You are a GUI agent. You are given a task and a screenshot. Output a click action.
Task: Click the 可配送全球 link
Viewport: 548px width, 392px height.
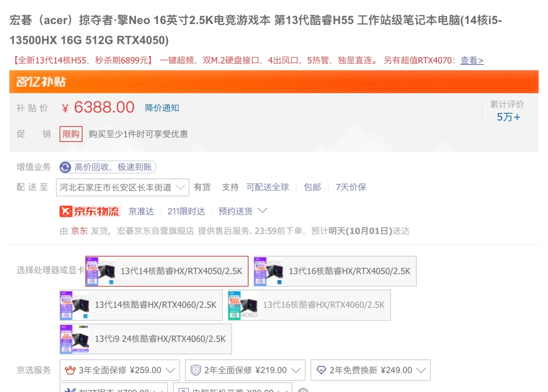tap(267, 187)
